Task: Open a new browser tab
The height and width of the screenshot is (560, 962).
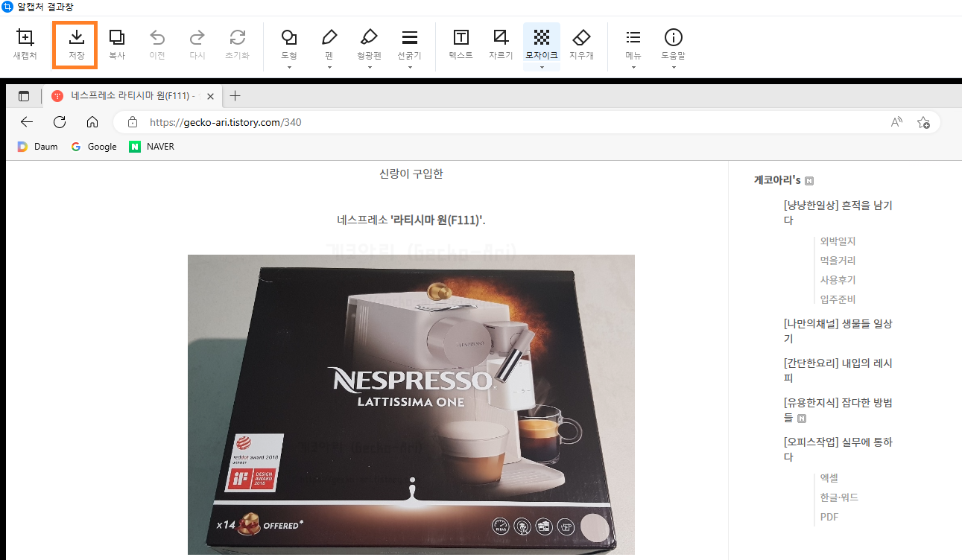Action: 235,96
